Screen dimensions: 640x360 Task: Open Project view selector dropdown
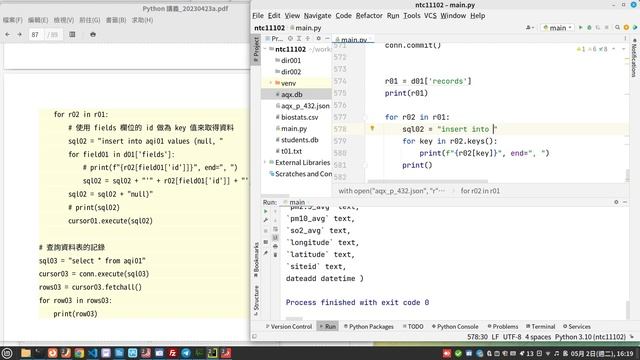pyautogui.click(x=274, y=38)
